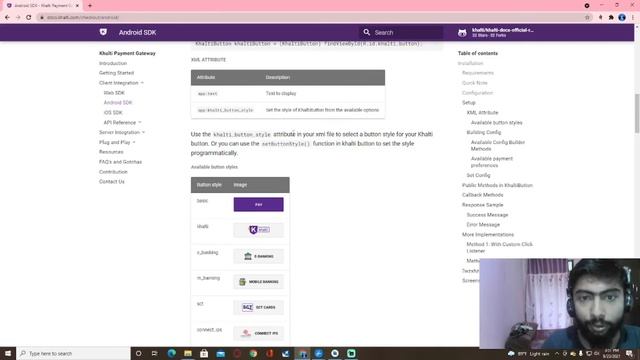Screen dimensions: 640x360
Task: Click the Khalti button style image
Action: coord(258,230)
